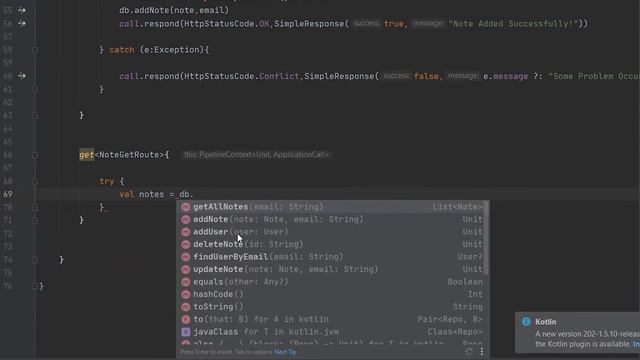This screenshot has width=640, height=360.
Task: Click the function icon beside 'to(that: B)' suggestion
Action: click(x=186, y=319)
